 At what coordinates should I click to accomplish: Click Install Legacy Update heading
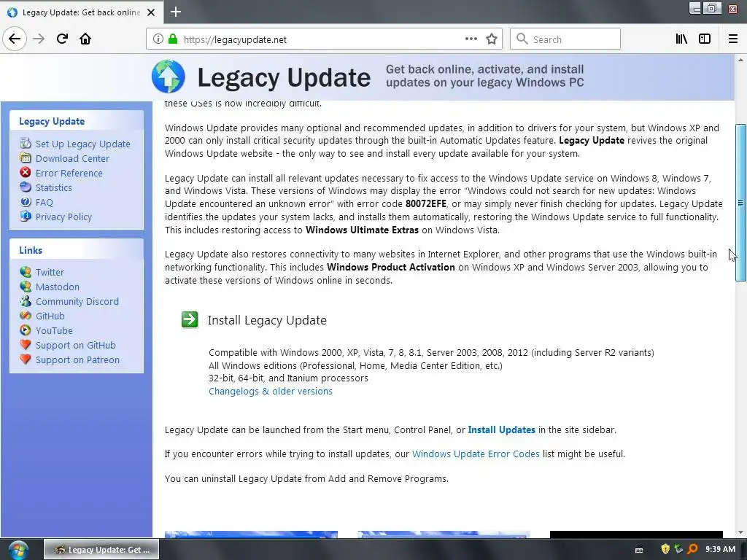(x=267, y=320)
